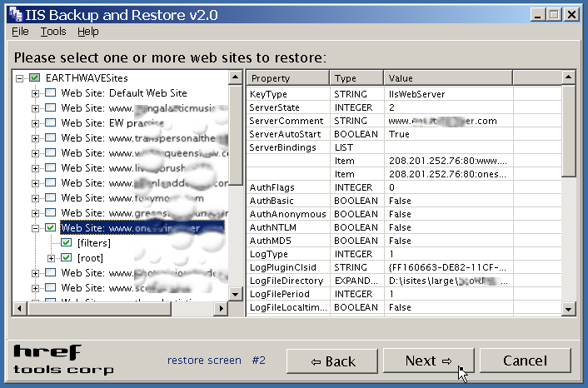Screen dimensions: 588x388
Task: Select the [filters] tree item
Action: coord(94,243)
